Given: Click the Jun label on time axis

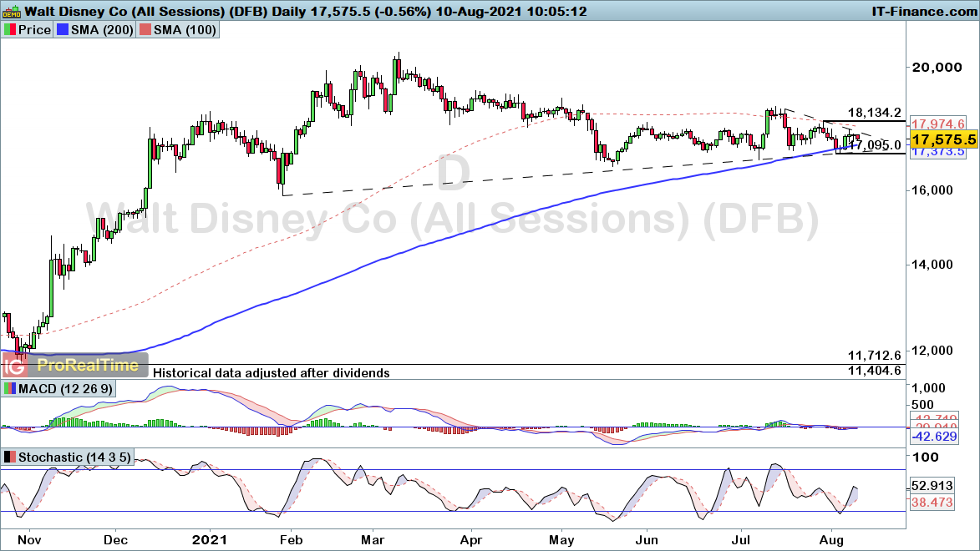Looking at the screenshot, I should click(647, 540).
